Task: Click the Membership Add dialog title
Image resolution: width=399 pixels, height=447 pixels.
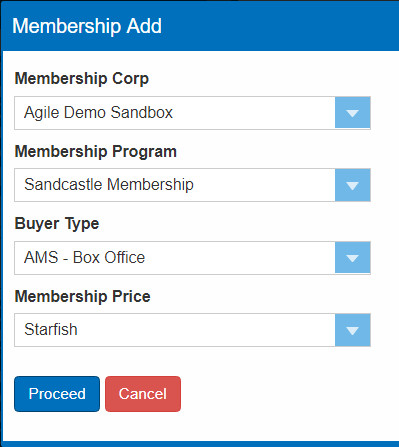Action: point(87,26)
